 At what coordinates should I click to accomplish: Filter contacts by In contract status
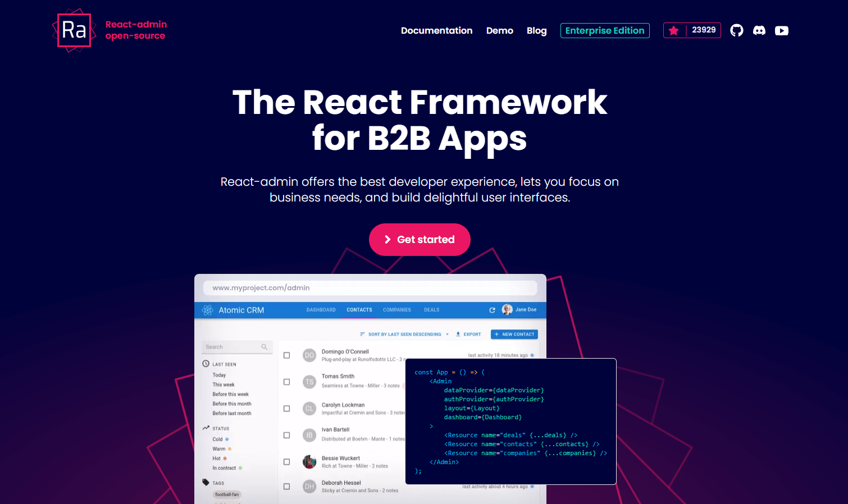click(x=227, y=468)
